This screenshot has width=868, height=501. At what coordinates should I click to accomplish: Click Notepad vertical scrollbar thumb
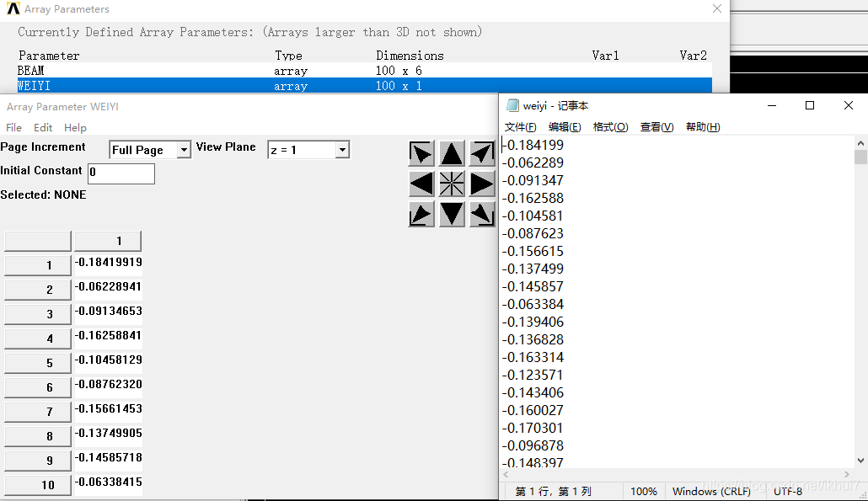click(x=860, y=157)
